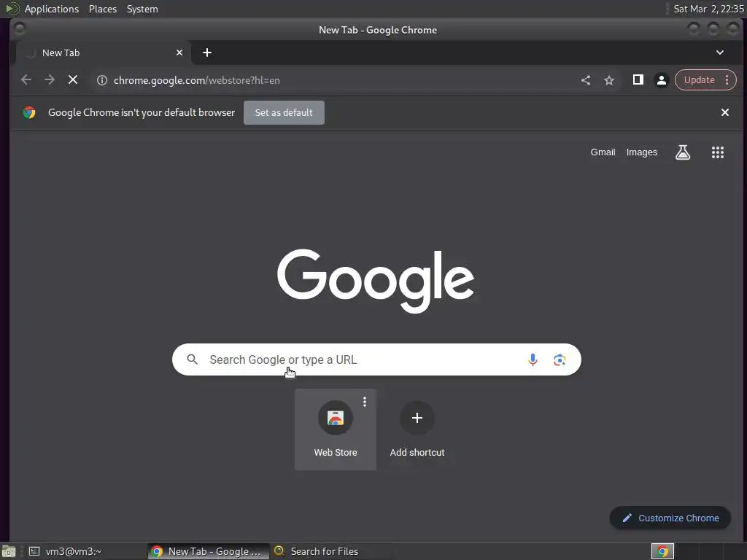Screen dimensions: 747x560
Task: Click show desktop icon in bottom panel
Action: pyautogui.click(x=9, y=551)
